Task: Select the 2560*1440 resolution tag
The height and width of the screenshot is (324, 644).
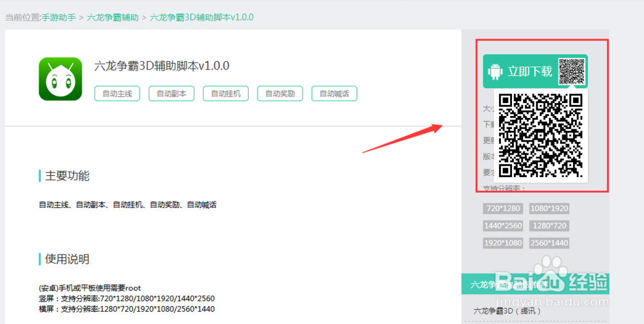Action: 549,243
